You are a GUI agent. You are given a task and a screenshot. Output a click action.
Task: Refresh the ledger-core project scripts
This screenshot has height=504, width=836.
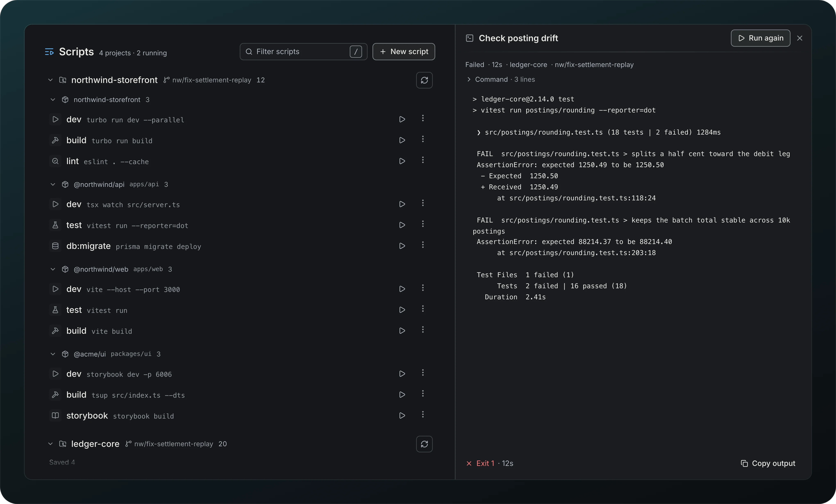(x=424, y=444)
